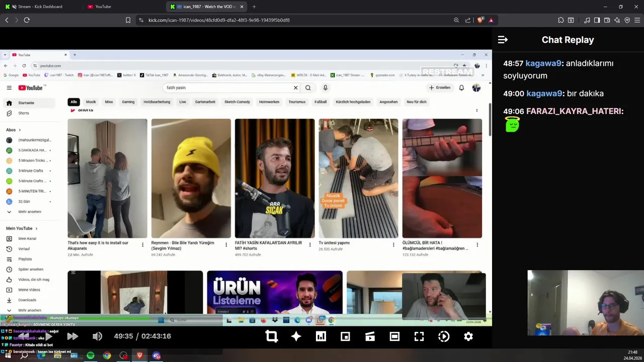Bookmark this page
This screenshot has height=362, width=644.
(x=128, y=20)
